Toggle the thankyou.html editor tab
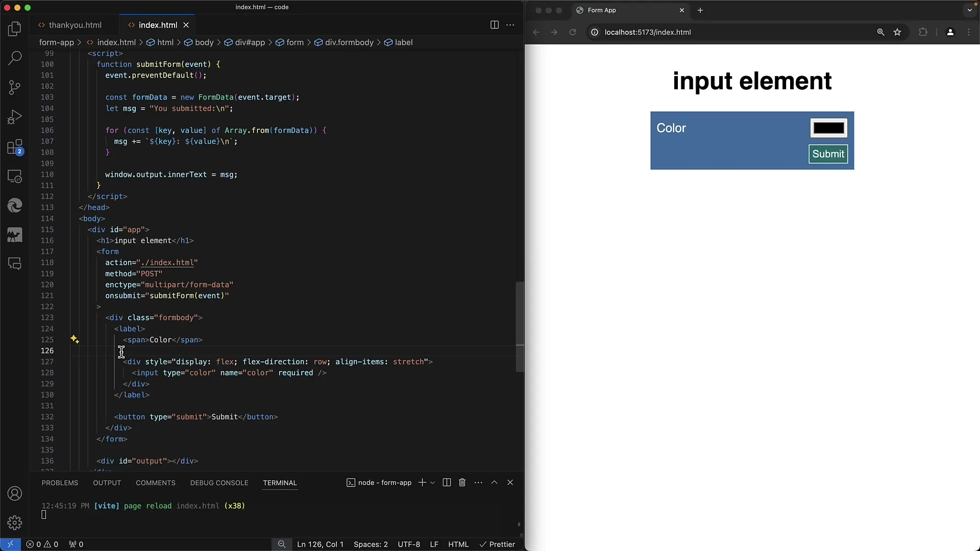 tap(76, 25)
